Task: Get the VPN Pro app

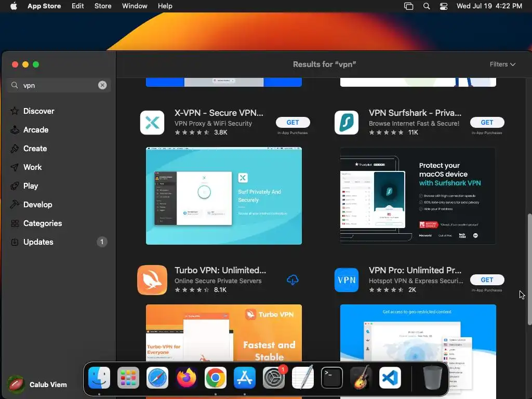Action: (487, 280)
